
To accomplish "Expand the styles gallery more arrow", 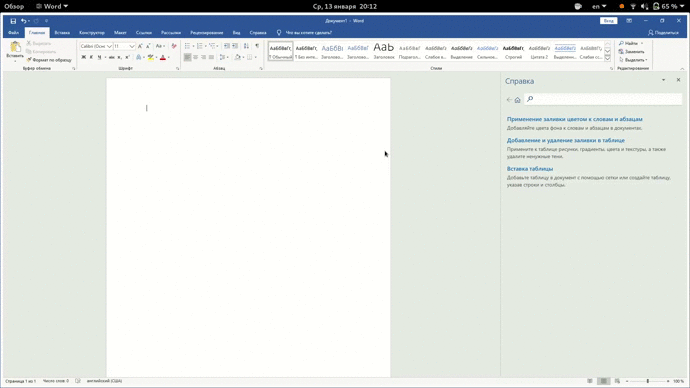I will [x=608, y=59].
